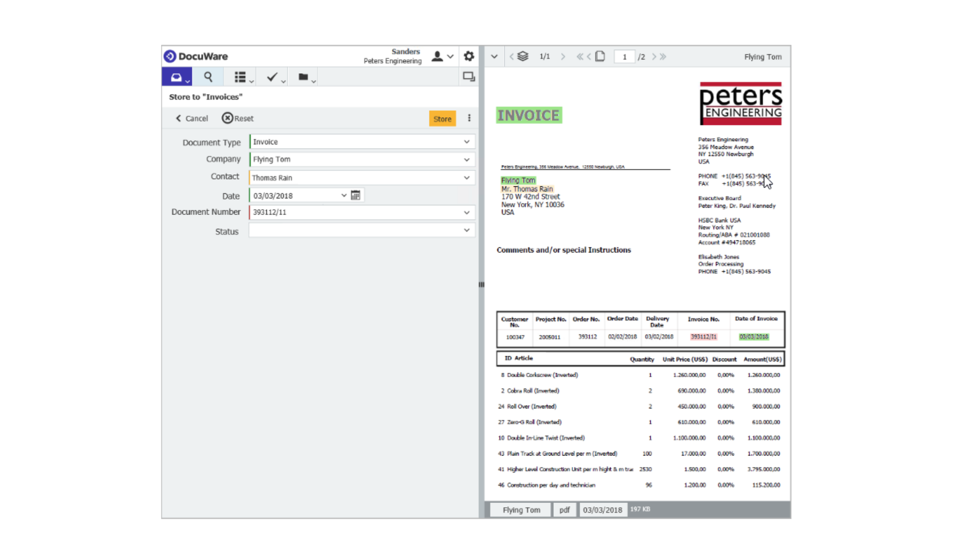Select the document tray icon tab
This screenshot has width=953, height=560.
(x=177, y=77)
